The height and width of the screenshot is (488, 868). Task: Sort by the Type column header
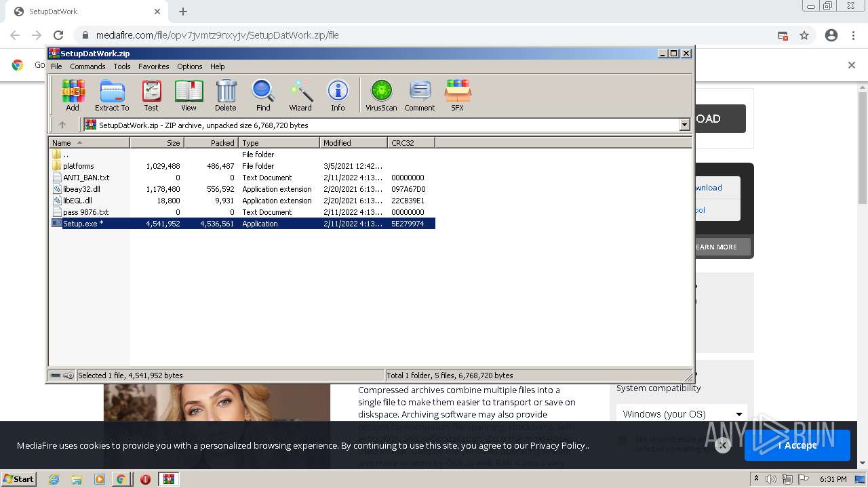pyautogui.click(x=279, y=143)
